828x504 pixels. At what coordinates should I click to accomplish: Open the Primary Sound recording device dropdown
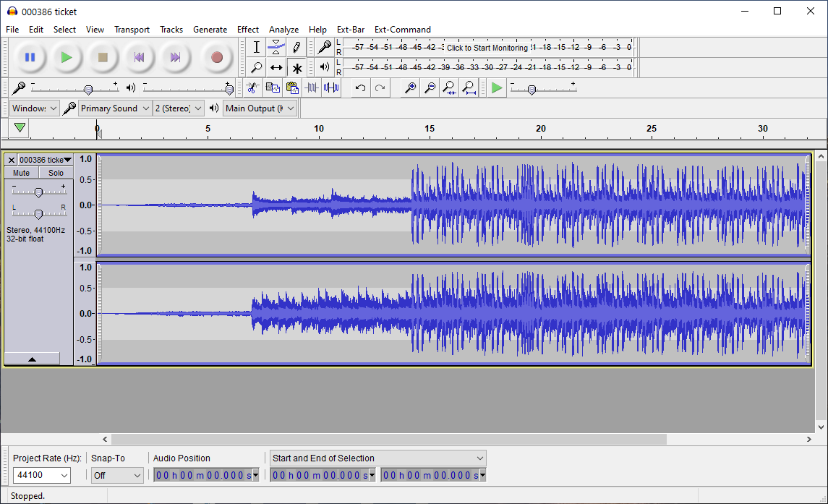point(115,108)
